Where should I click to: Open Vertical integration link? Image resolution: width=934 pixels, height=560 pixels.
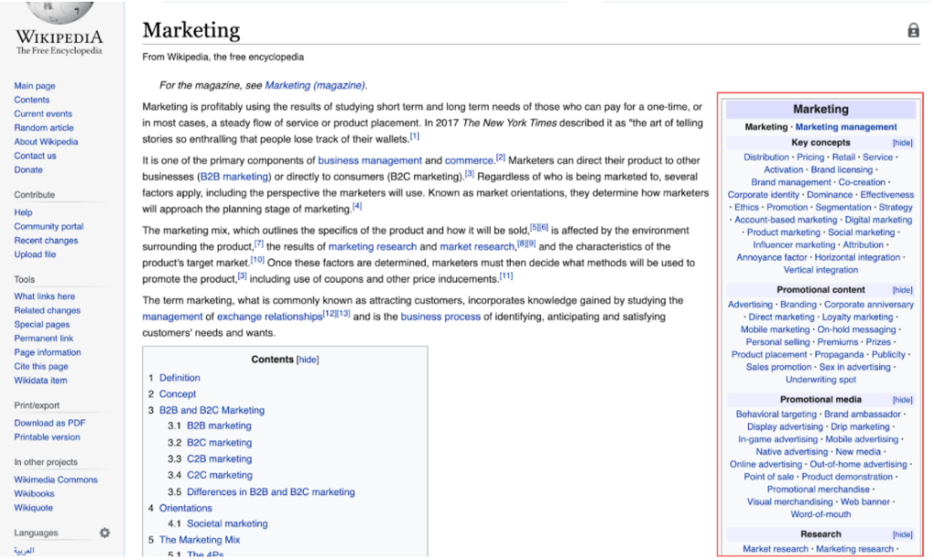click(x=820, y=270)
